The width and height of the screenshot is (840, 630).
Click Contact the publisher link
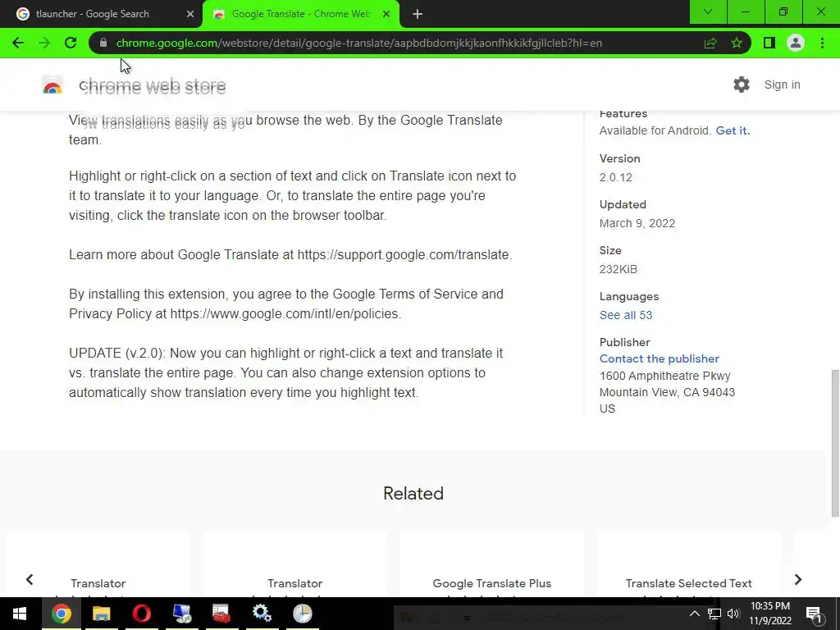(x=659, y=359)
